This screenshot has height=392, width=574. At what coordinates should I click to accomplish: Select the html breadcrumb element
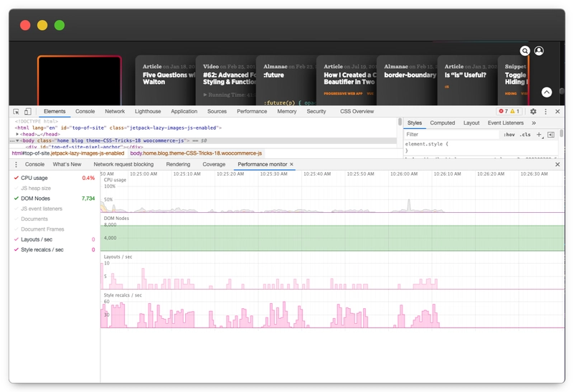[x=68, y=153]
